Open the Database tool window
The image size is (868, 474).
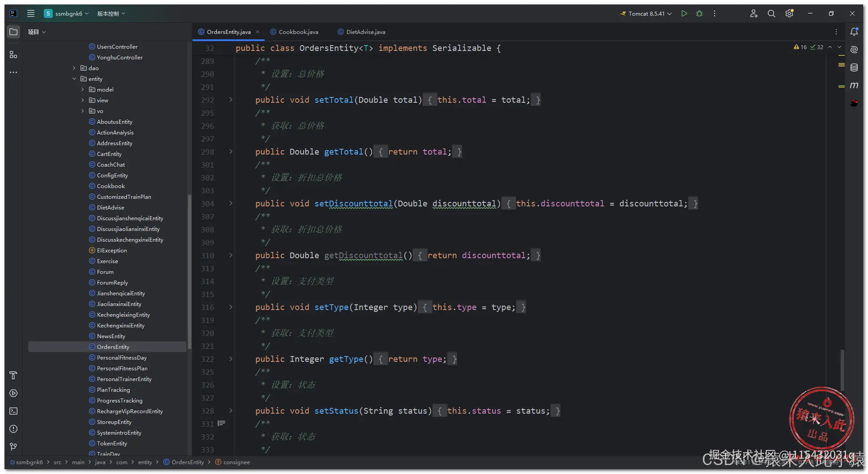854,67
